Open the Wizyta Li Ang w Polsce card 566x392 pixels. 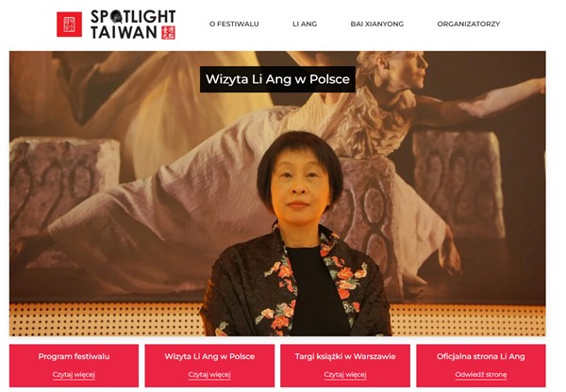[x=209, y=366]
